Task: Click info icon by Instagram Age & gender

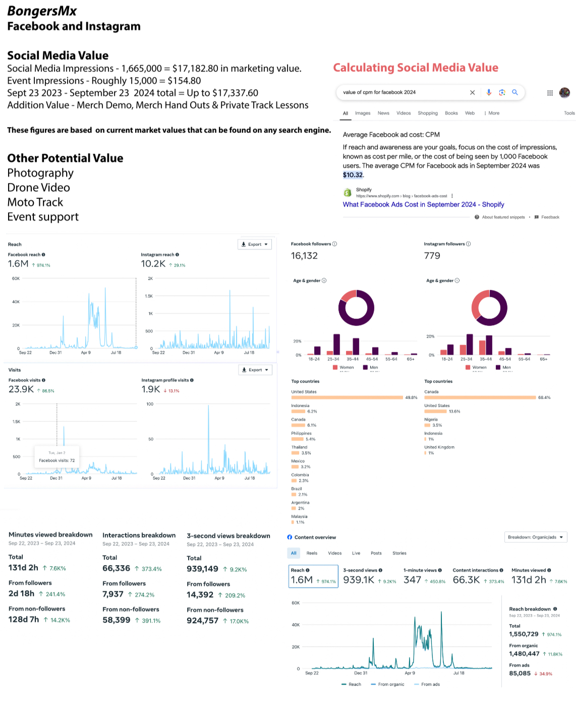Action: pos(457,280)
